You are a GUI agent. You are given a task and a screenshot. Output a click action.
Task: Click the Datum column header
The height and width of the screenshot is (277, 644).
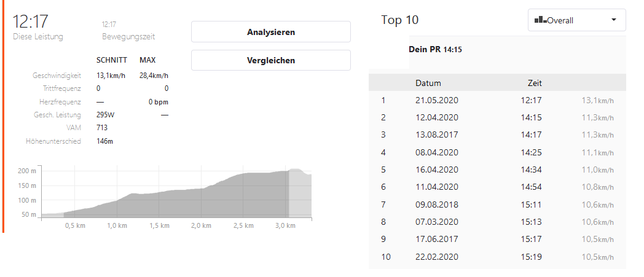pos(428,83)
